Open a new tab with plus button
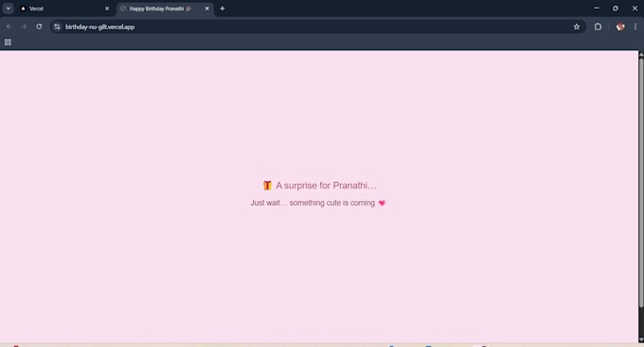 point(223,9)
